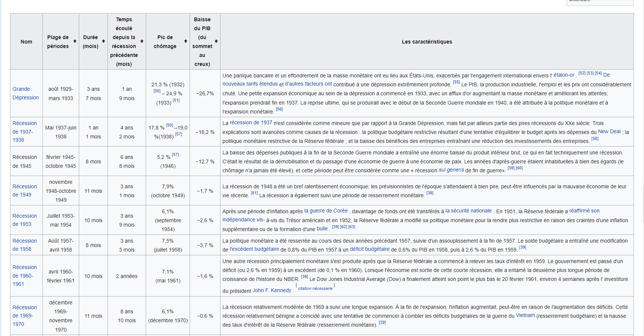Select the "août 1929-mars 1933" cell
The height and width of the screenshot is (336, 644).
pos(61,93)
